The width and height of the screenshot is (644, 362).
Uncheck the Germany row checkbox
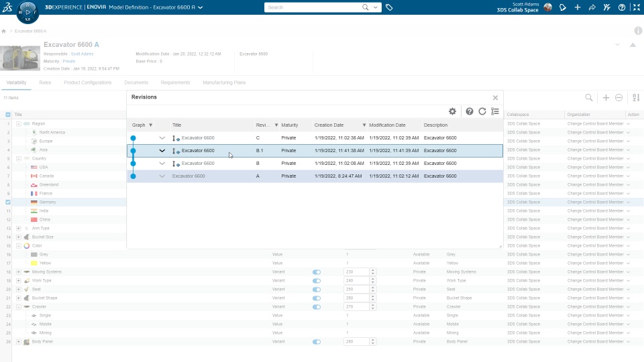coord(8,202)
